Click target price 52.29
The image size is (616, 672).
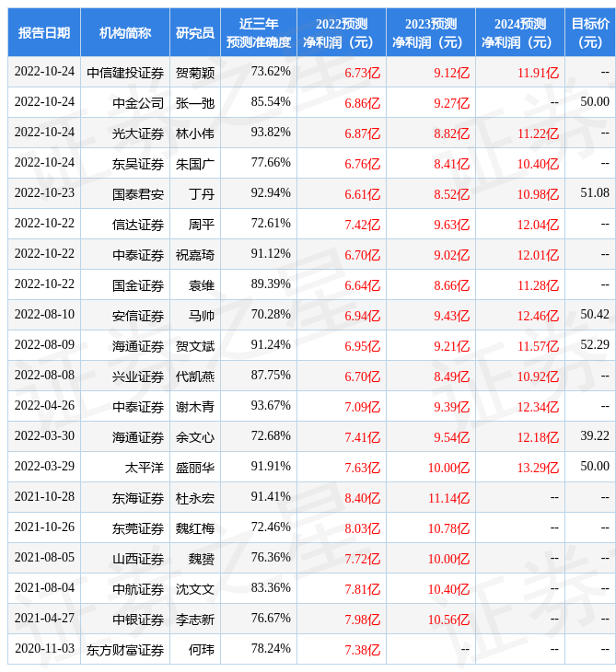595,344
